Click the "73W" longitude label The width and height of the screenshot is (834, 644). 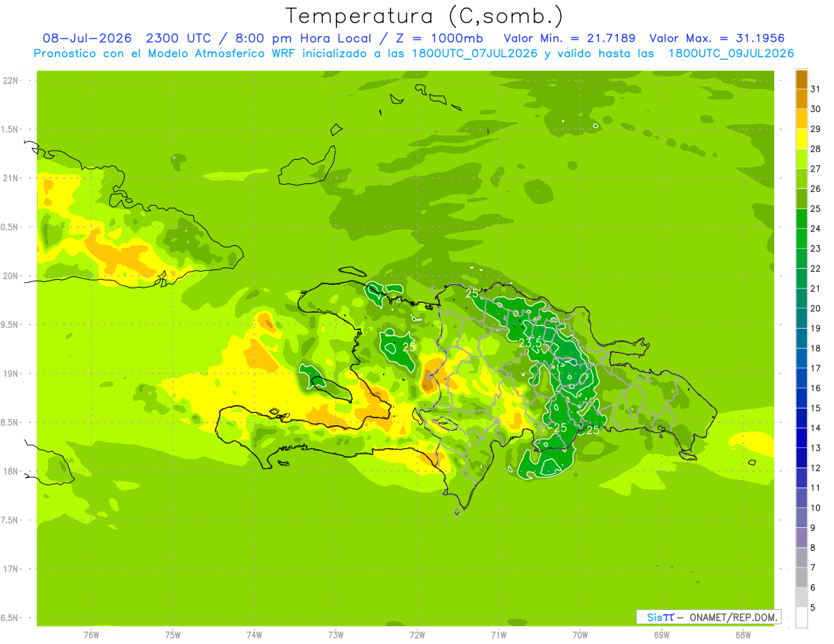336,634
